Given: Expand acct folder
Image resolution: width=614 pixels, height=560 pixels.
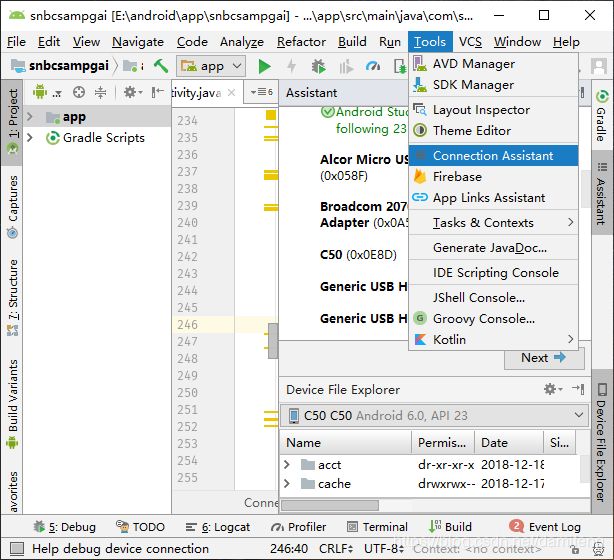Looking at the screenshot, I should point(287,465).
